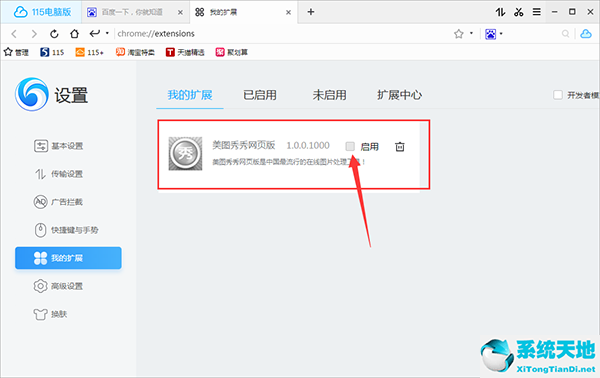Image resolution: width=600 pixels, height=378 pixels.
Task: Click the undo closed tab arrow
Action: [95, 34]
